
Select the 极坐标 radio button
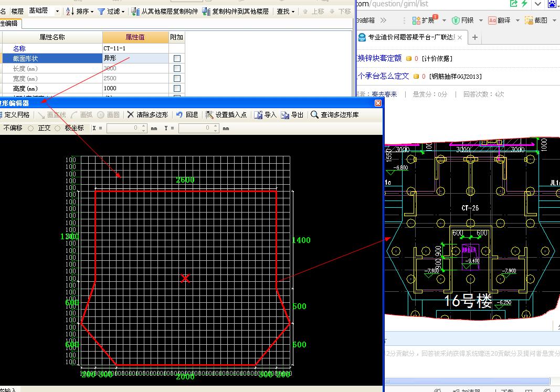pos(58,128)
